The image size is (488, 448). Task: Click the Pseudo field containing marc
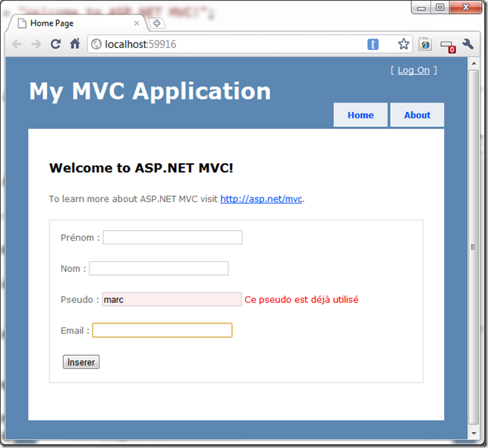click(x=172, y=299)
